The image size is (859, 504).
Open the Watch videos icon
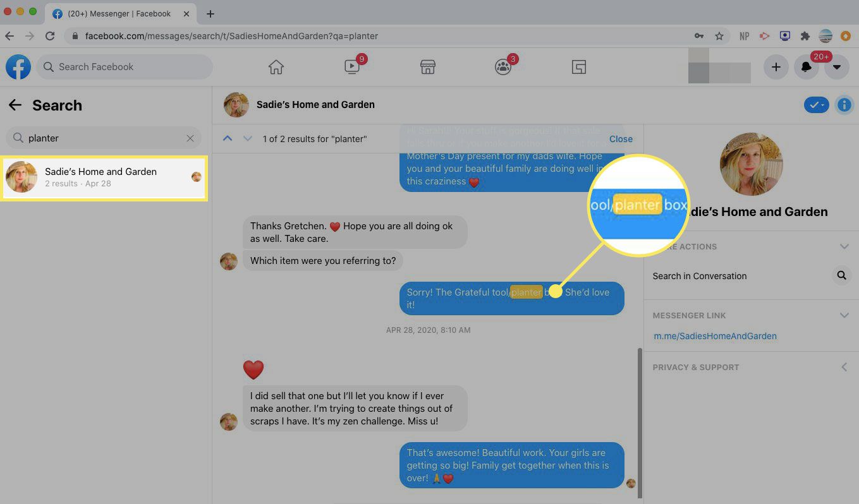click(x=352, y=67)
